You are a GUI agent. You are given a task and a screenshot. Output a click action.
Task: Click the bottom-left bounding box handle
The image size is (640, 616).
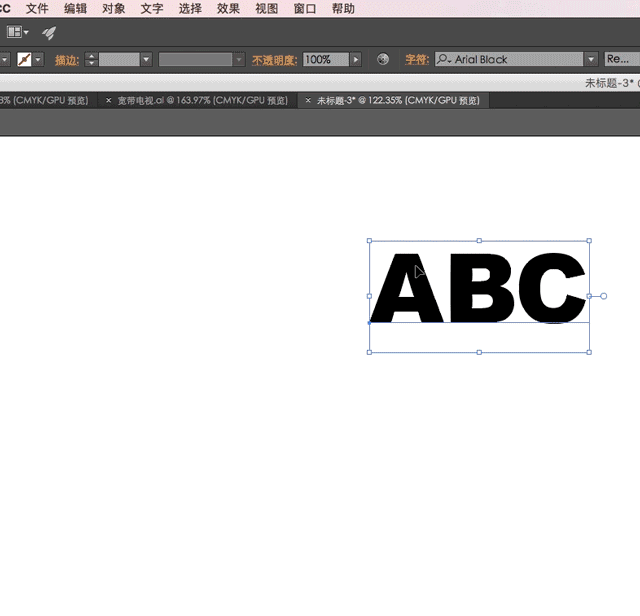[369, 352]
